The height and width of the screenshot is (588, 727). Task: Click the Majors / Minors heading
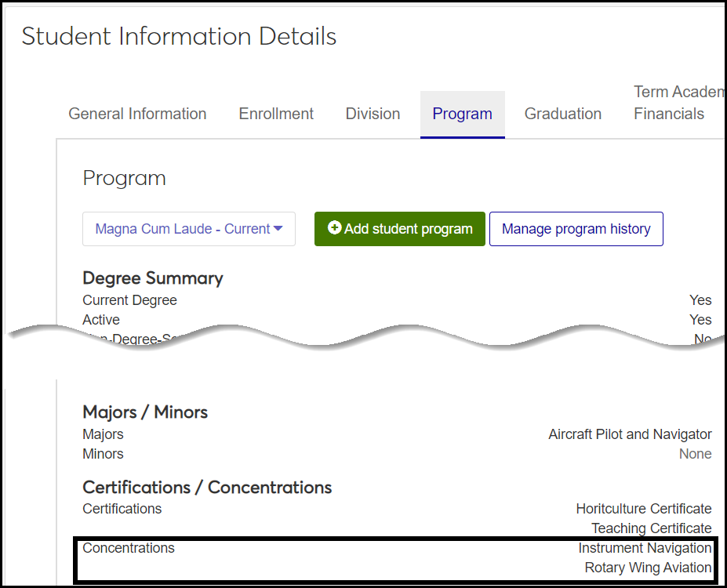point(144,412)
